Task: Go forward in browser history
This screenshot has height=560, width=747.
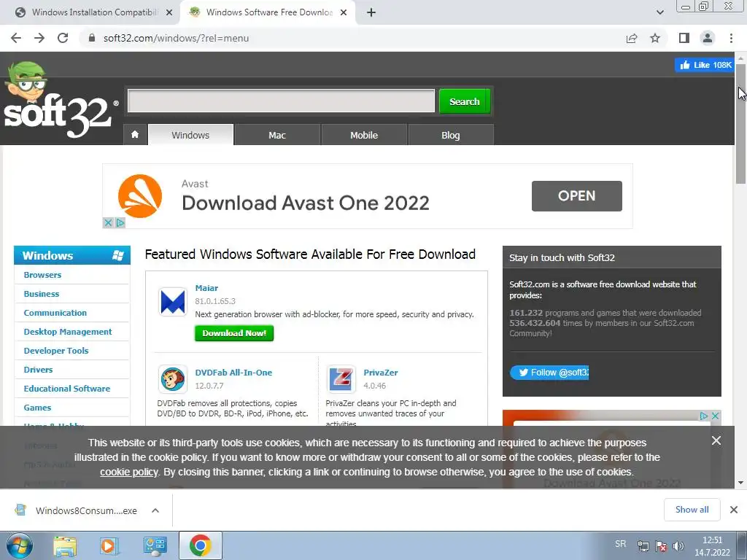Action: (39, 38)
